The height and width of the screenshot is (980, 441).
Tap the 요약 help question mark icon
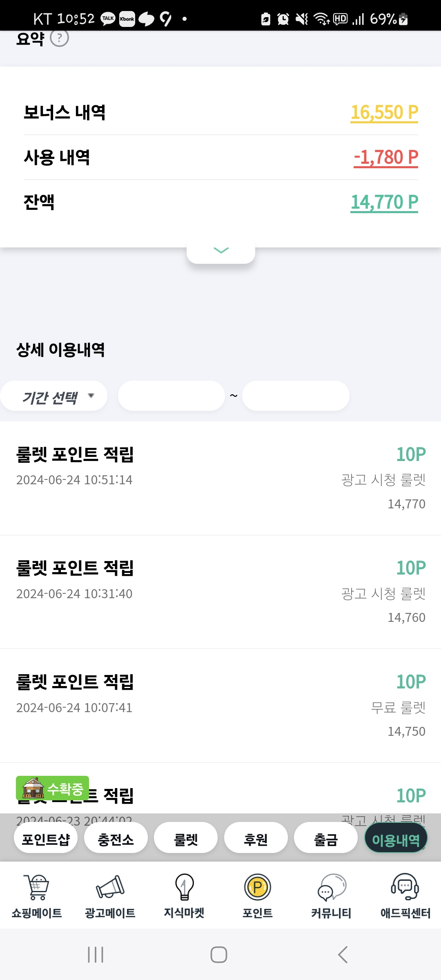[x=59, y=38]
